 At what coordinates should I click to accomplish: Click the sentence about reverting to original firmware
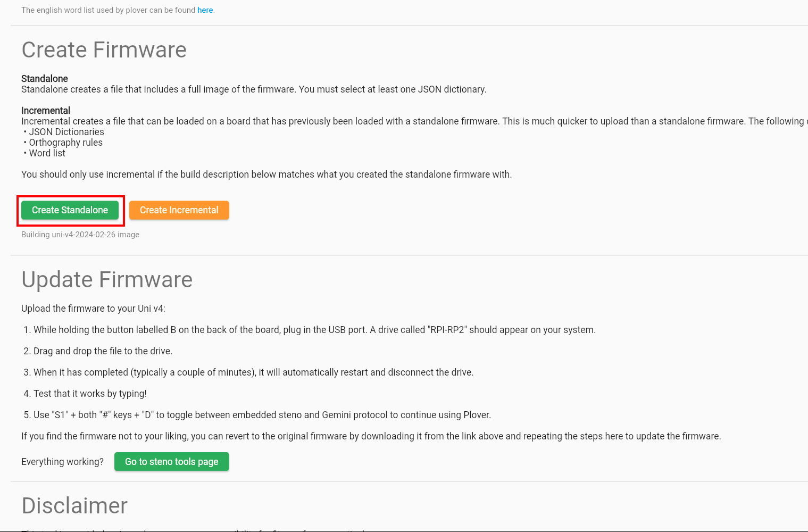[x=371, y=436]
